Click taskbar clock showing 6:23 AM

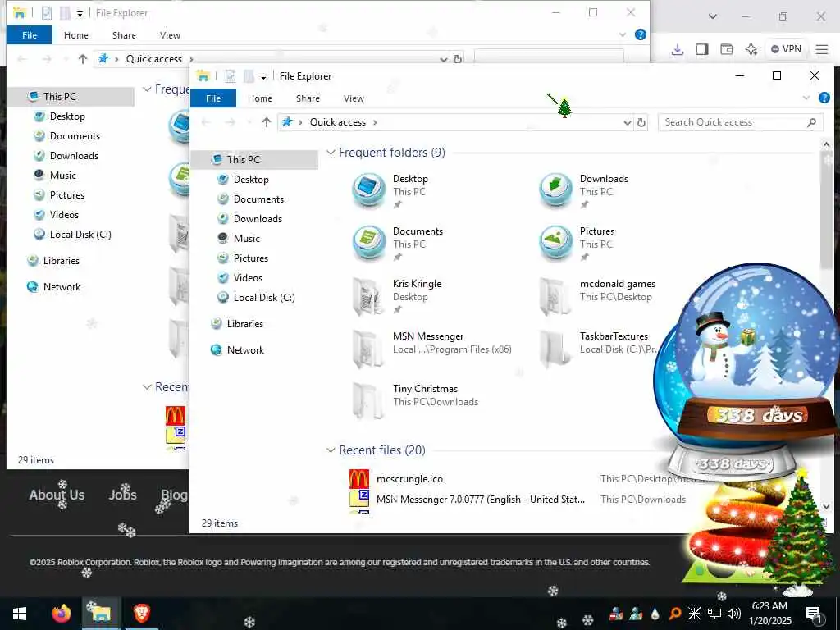point(770,614)
